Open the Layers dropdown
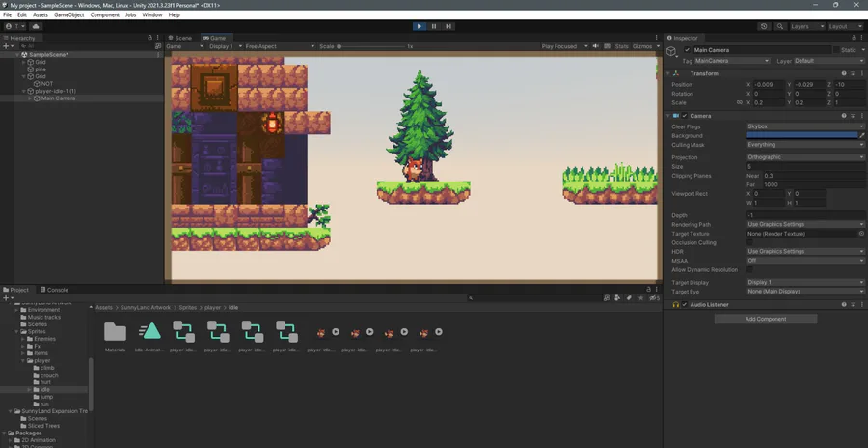 (x=807, y=26)
